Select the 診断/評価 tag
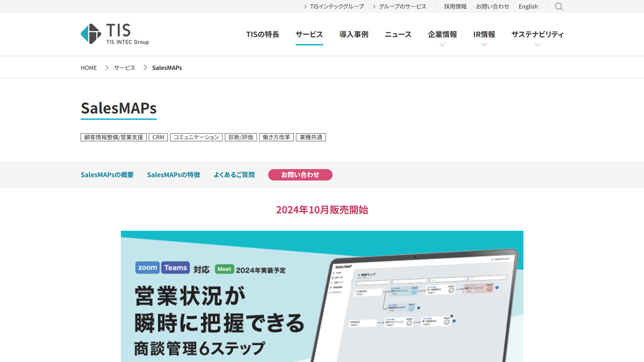The width and height of the screenshot is (644, 362). click(241, 137)
